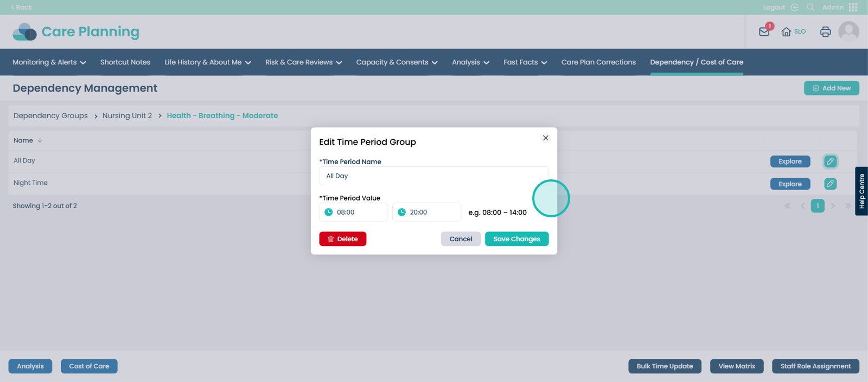868x382 pixels.
Task: Open the Help Centre side tab
Action: coord(861,191)
